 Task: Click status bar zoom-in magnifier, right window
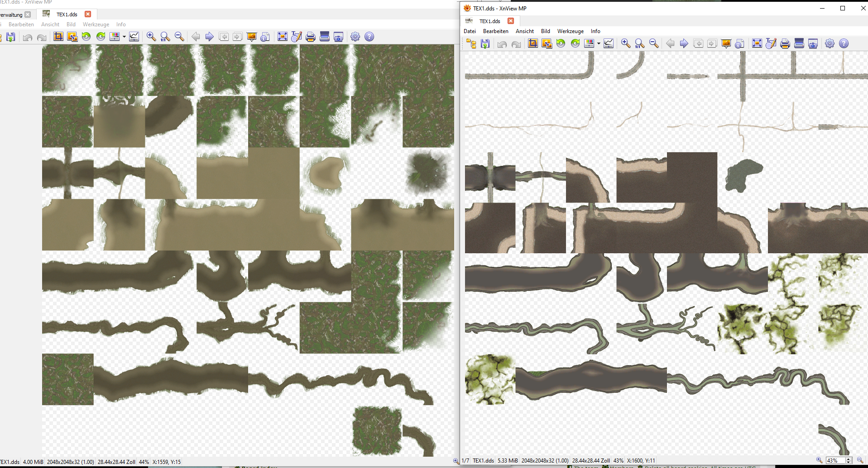coord(819,460)
